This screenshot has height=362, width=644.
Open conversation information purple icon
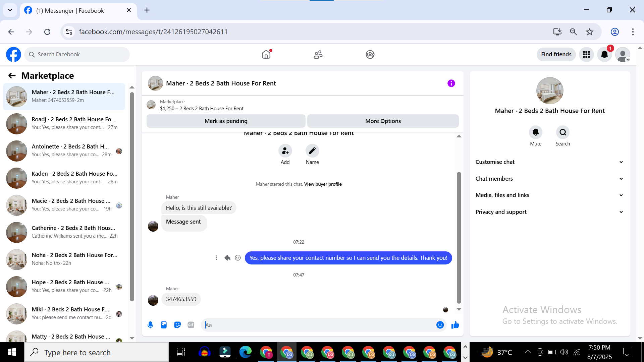pos(451,83)
